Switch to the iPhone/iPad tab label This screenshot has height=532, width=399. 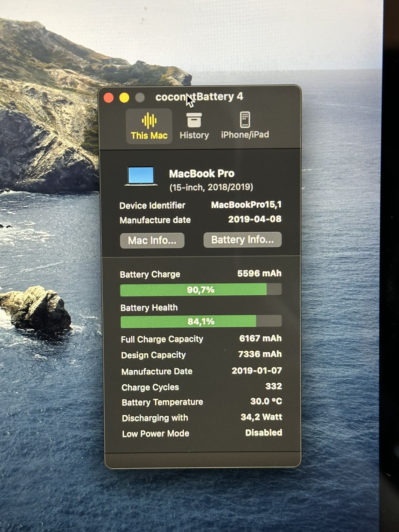245,135
